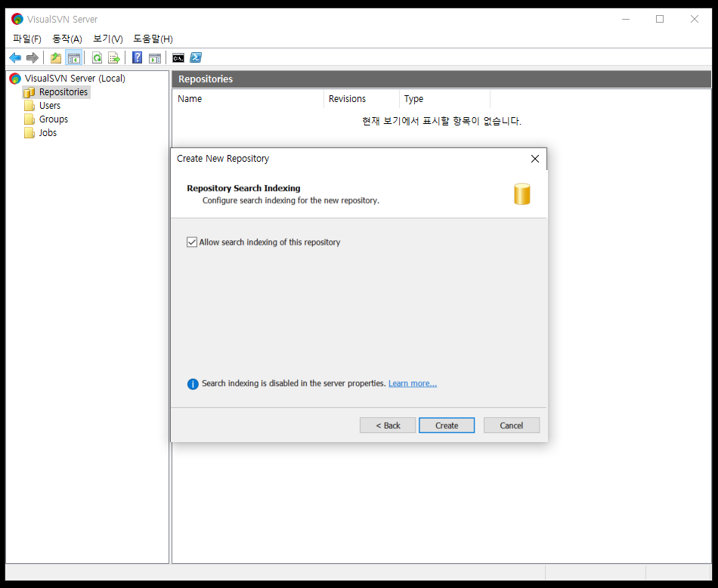718x588 pixels.
Task: Refresh the view with green arrow icon
Action: click(97, 57)
